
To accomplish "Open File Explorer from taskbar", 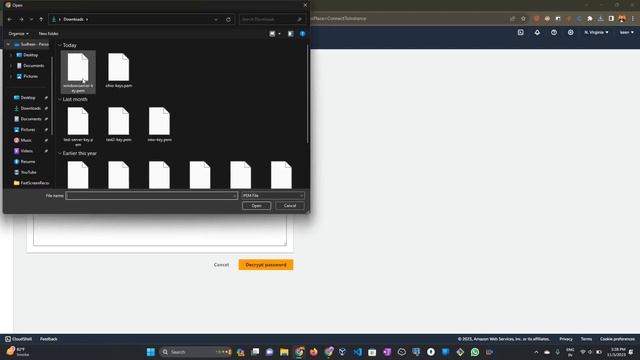I will click(284, 352).
